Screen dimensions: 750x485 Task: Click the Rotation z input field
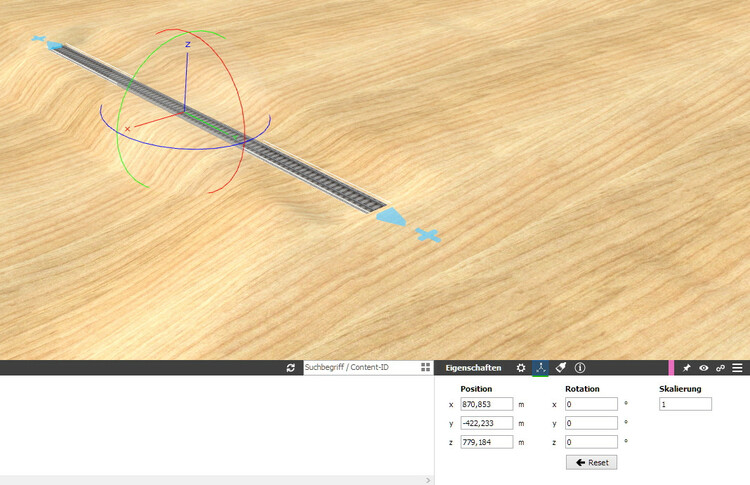pyautogui.click(x=591, y=442)
